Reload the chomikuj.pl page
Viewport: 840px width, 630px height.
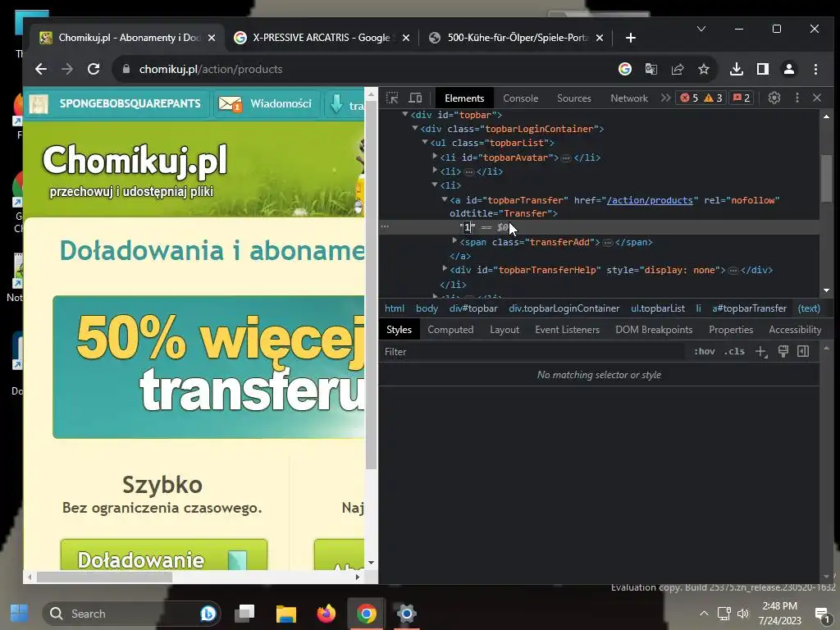point(94,69)
